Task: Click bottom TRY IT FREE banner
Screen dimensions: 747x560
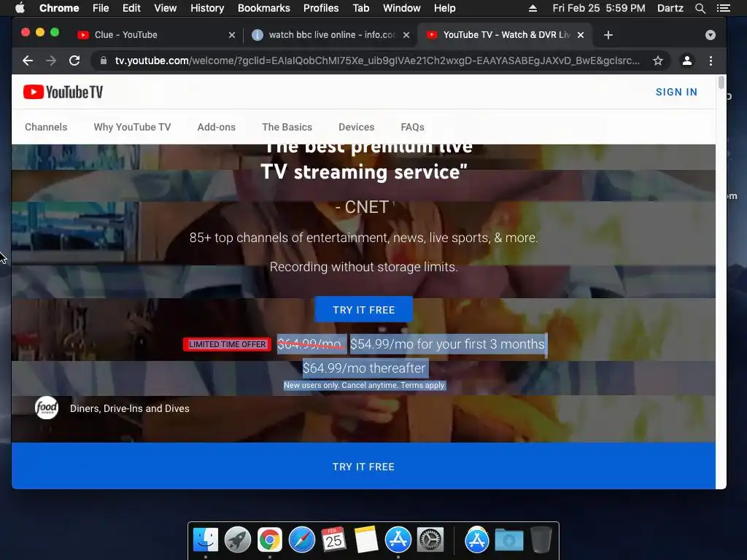Action: (x=363, y=466)
